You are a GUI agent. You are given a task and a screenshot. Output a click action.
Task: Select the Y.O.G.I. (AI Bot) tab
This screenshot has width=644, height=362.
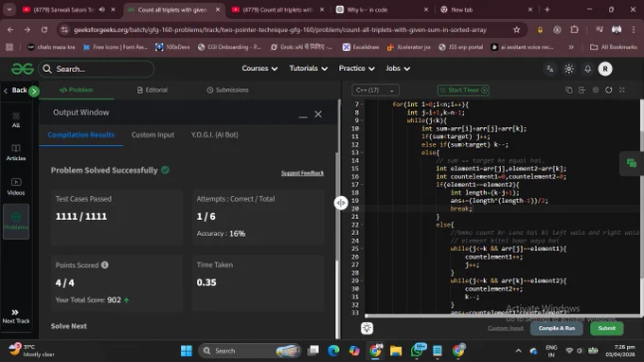214,135
